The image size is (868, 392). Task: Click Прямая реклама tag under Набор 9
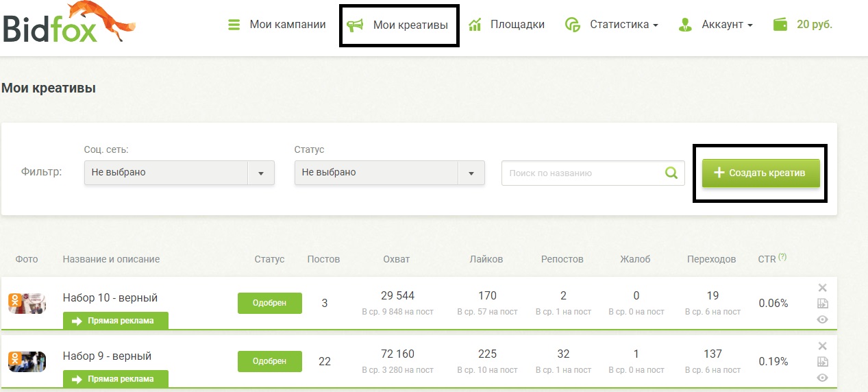pyautogui.click(x=115, y=378)
